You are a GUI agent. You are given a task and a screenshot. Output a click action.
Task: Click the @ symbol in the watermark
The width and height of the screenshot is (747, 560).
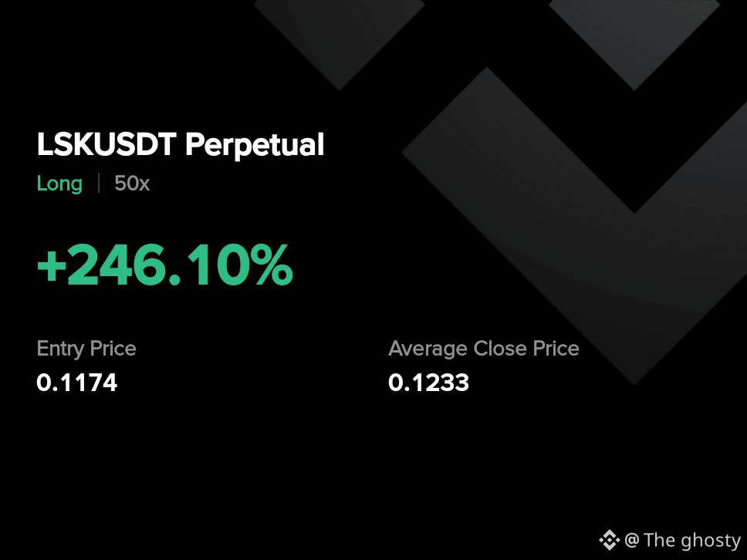632,541
